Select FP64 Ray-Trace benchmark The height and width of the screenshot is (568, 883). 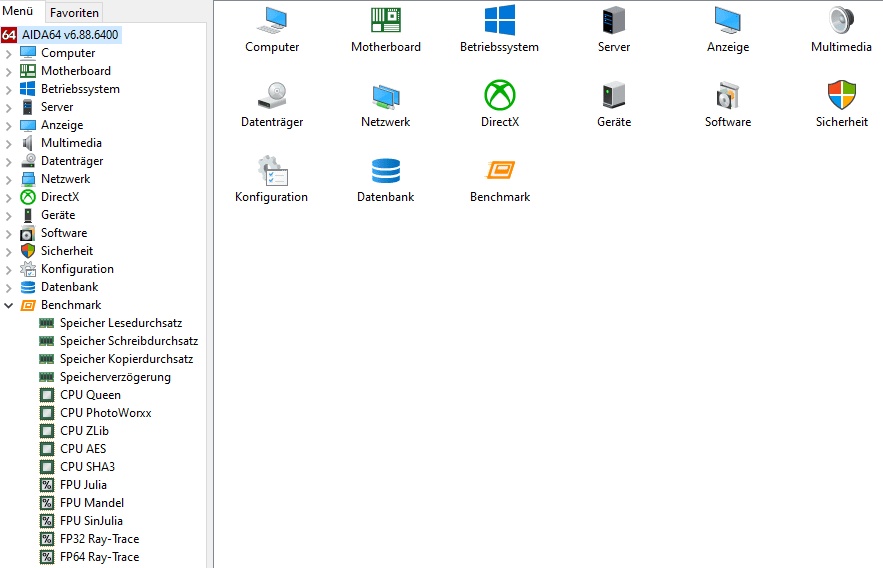pos(100,557)
